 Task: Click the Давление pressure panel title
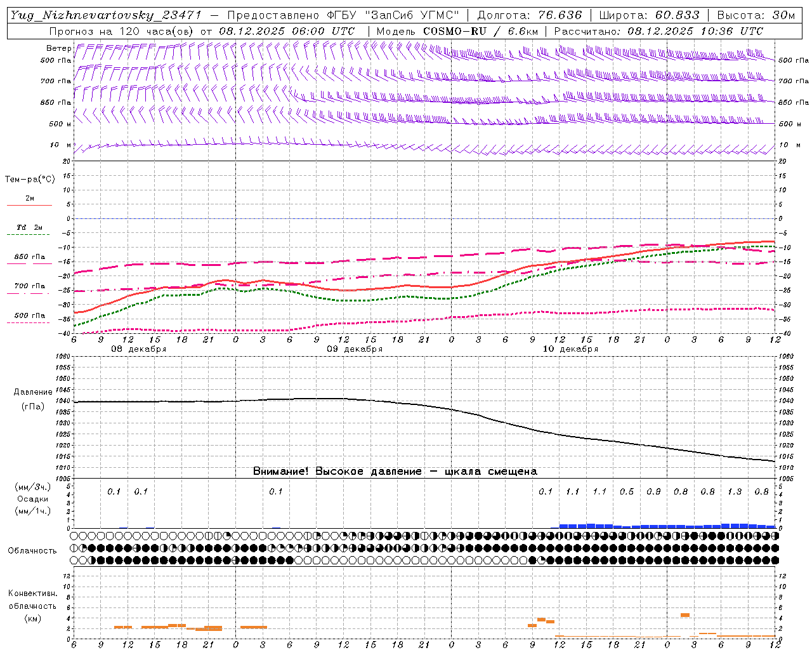32,392
